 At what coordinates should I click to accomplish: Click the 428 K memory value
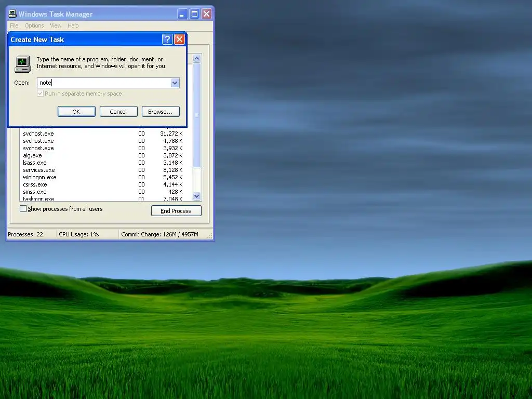coord(176,192)
